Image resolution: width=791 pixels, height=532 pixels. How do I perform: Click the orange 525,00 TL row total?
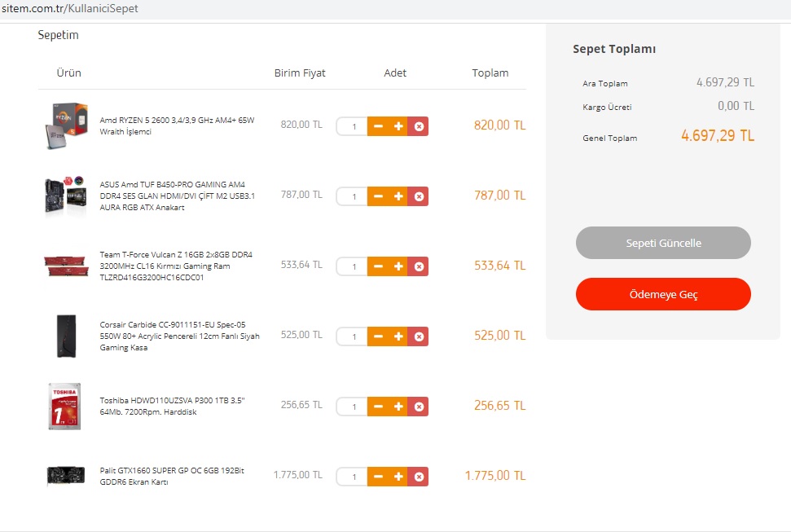tap(499, 335)
